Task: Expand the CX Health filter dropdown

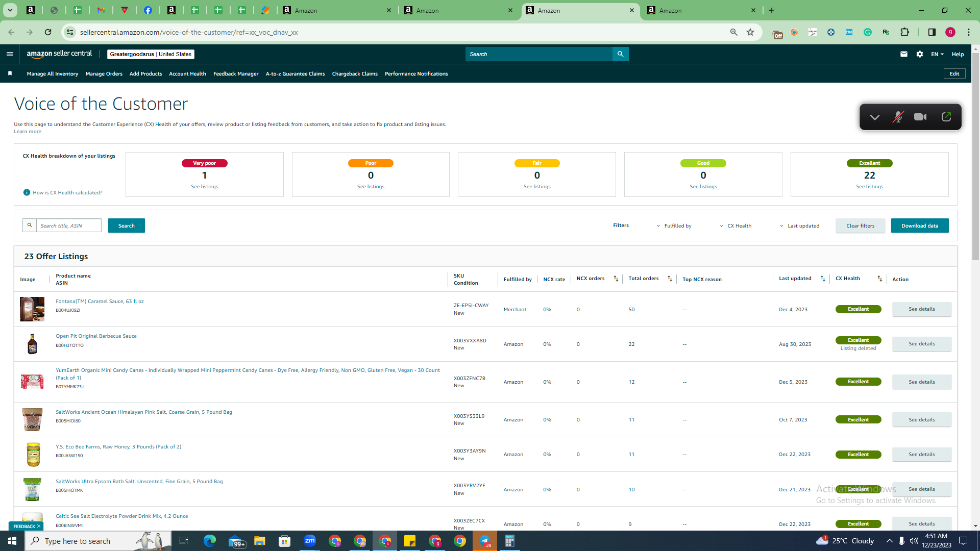Action: coord(736,226)
